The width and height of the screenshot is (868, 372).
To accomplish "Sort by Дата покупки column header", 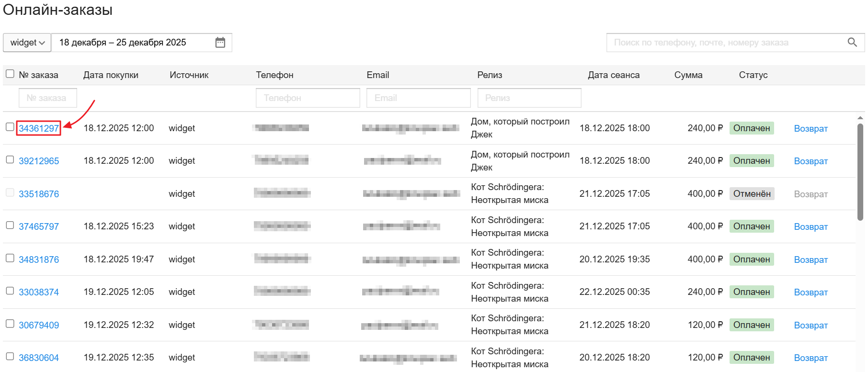I will click(x=111, y=75).
